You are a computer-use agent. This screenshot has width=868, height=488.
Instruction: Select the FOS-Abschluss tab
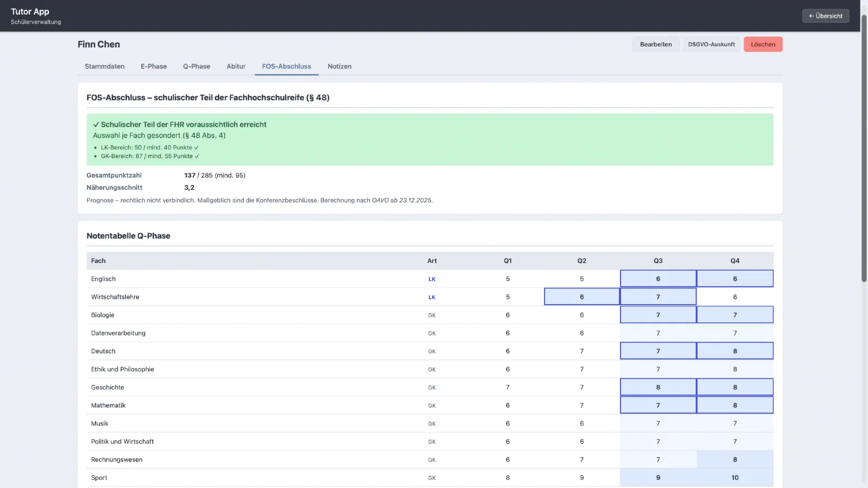286,66
